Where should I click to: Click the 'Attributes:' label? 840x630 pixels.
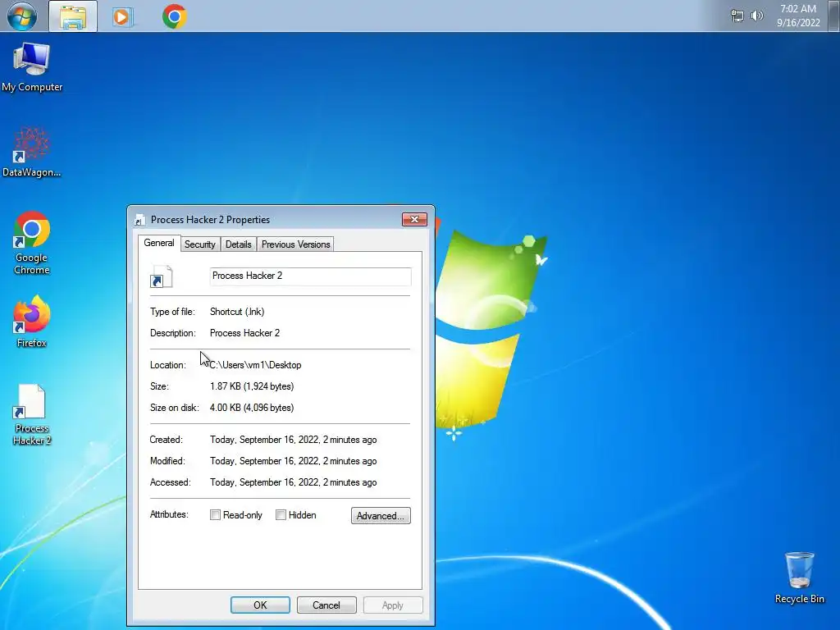pos(169,514)
